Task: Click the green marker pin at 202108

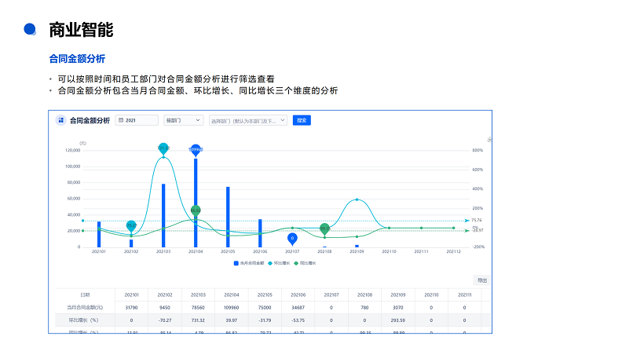Action: tap(324, 229)
